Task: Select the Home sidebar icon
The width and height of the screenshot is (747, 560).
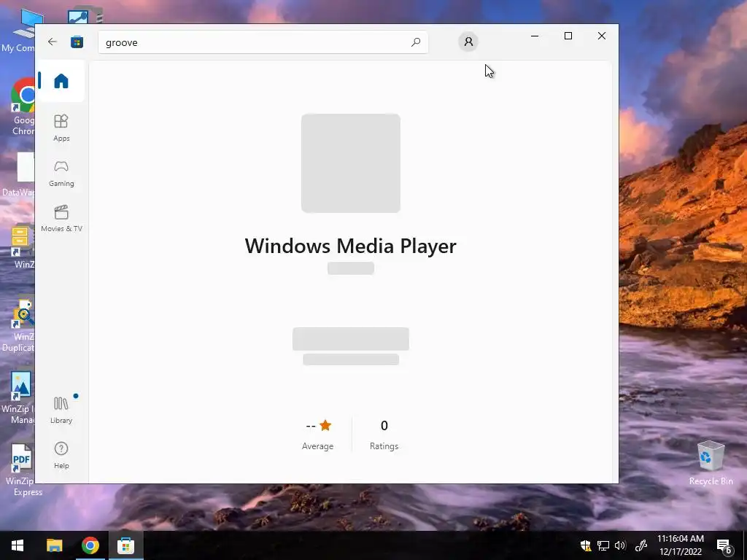Action: tap(61, 80)
